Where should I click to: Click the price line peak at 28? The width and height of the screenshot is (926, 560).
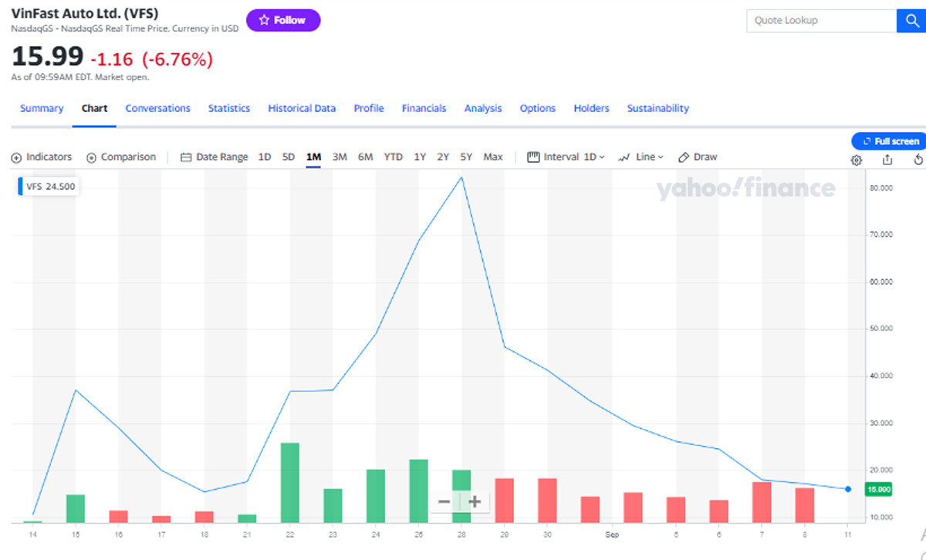click(461, 177)
